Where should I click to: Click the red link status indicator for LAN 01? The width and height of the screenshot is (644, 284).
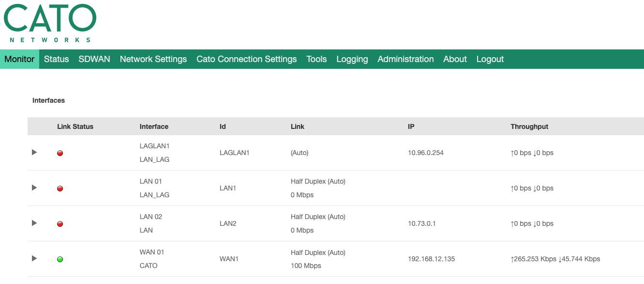pyautogui.click(x=60, y=189)
